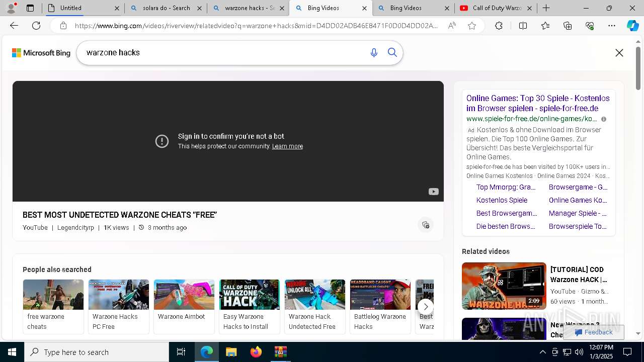
Task: Open Manager Spiele ad sublink
Action: point(578,213)
